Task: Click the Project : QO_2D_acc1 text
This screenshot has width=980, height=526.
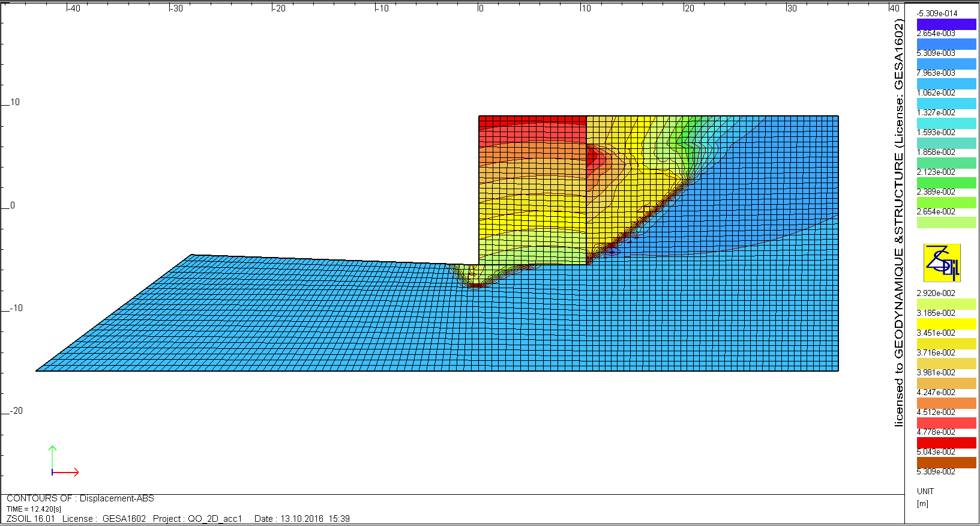Action: coord(197,519)
